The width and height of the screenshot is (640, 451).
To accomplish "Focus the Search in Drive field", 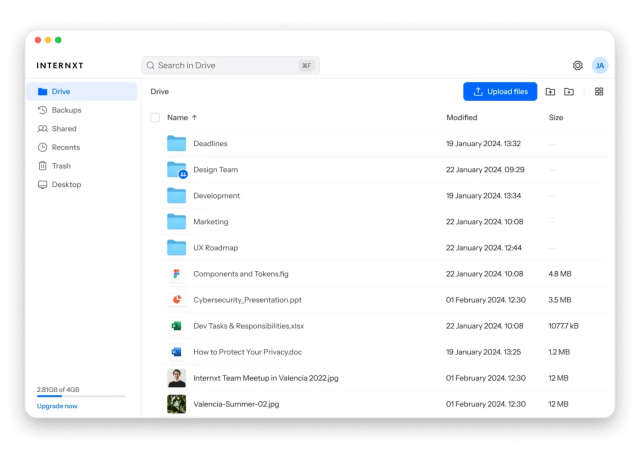I will point(231,65).
